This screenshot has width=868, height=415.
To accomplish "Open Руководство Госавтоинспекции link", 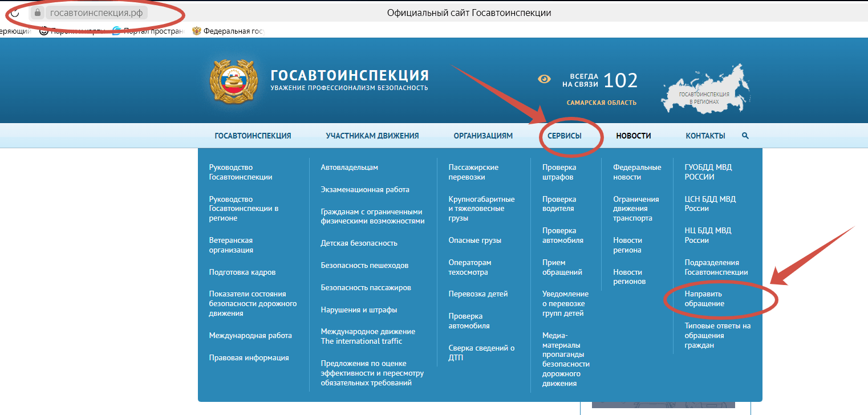I will click(241, 172).
